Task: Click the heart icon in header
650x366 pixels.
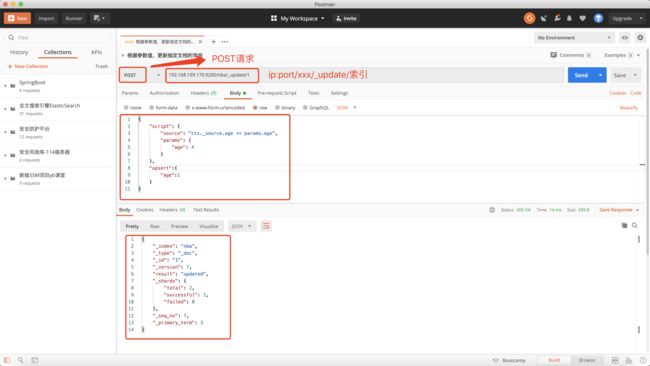Action: point(582,18)
